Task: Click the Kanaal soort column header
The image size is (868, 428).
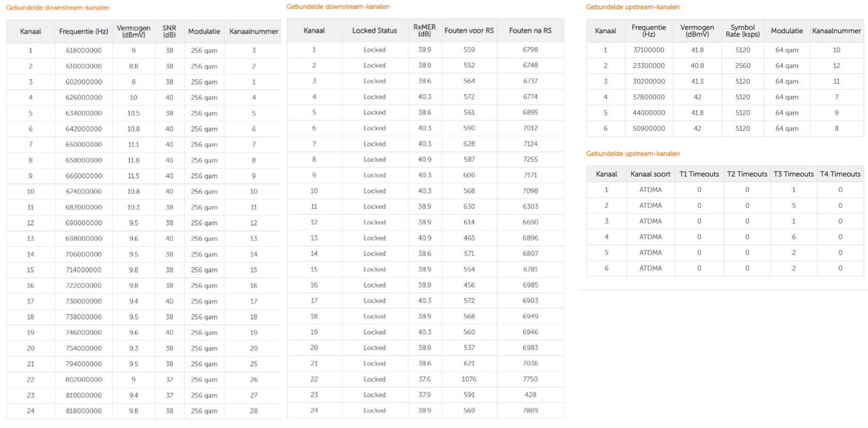Action: point(650,174)
